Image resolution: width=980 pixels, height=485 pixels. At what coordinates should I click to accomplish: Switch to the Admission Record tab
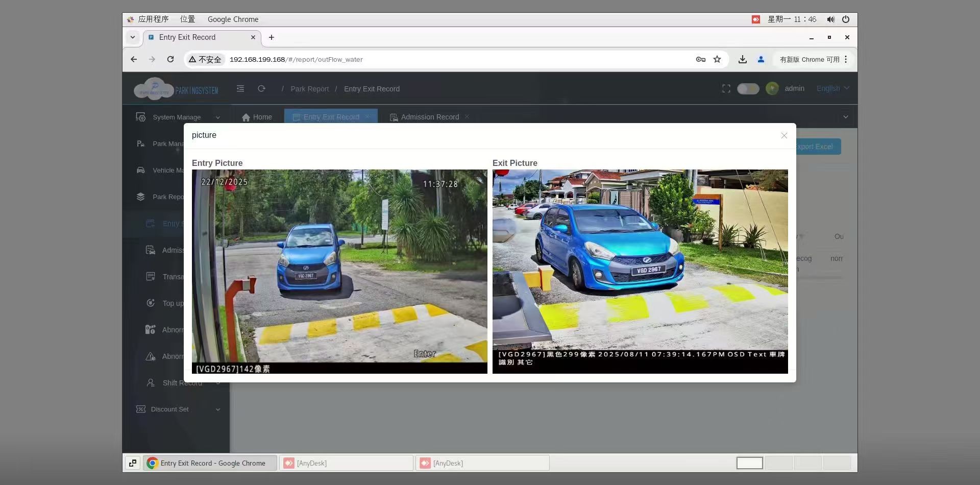(429, 117)
